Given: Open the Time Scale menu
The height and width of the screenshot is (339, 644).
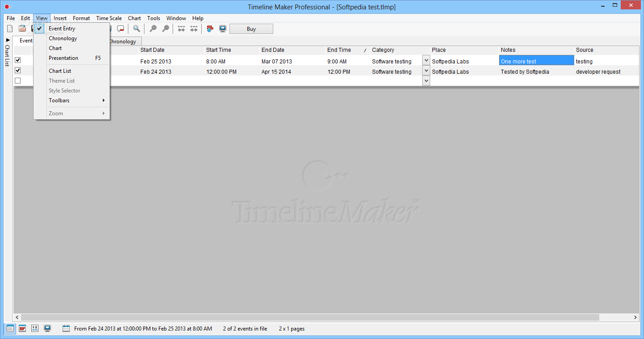Looking at the screenshot, I should 109,18.
